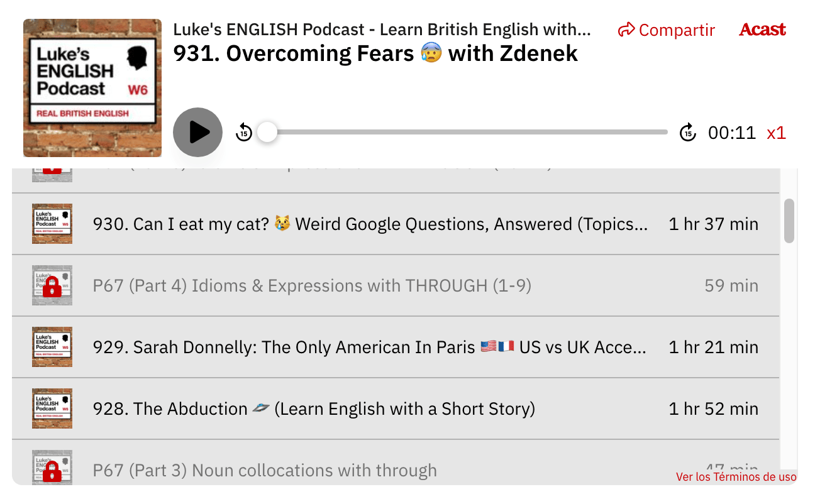Image resolution: width=815 pixels, height=504 pixels.
Task: Skip forward 15 seconds
Action: (x=688, y=132)
